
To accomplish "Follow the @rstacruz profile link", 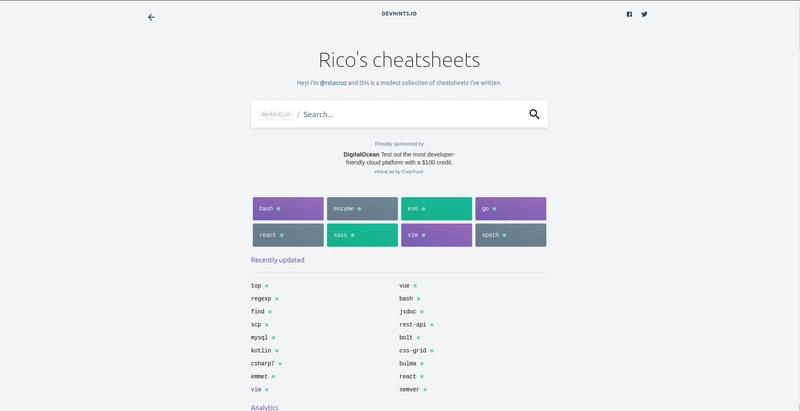I will click(333, 83).
